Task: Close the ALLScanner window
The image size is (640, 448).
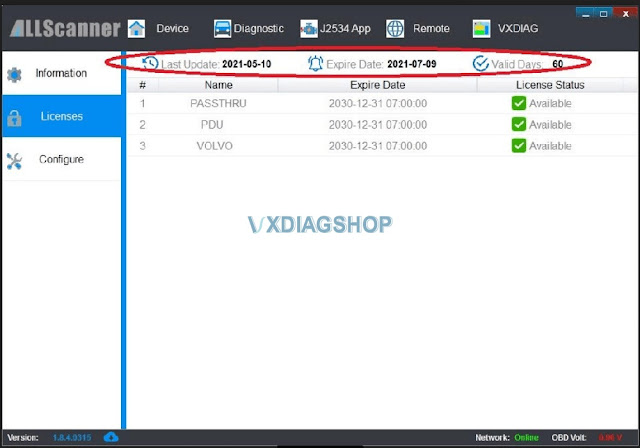Action: click(625, 13)
